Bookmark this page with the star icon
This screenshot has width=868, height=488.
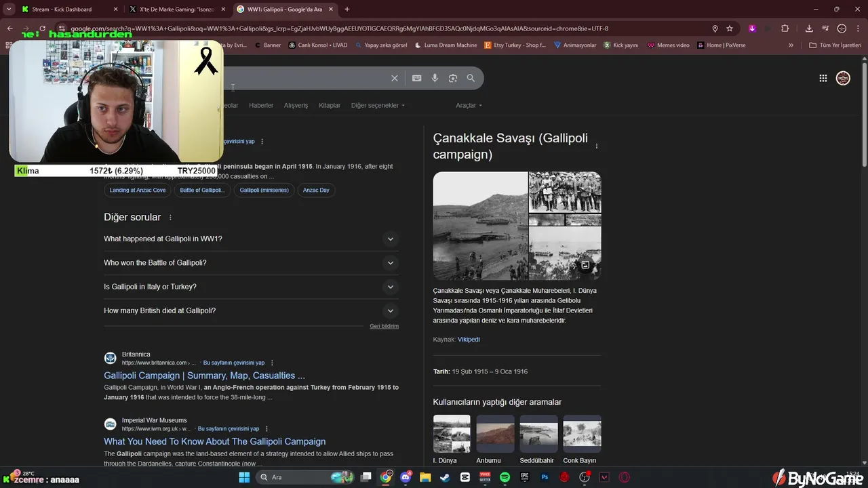(730, 28)
